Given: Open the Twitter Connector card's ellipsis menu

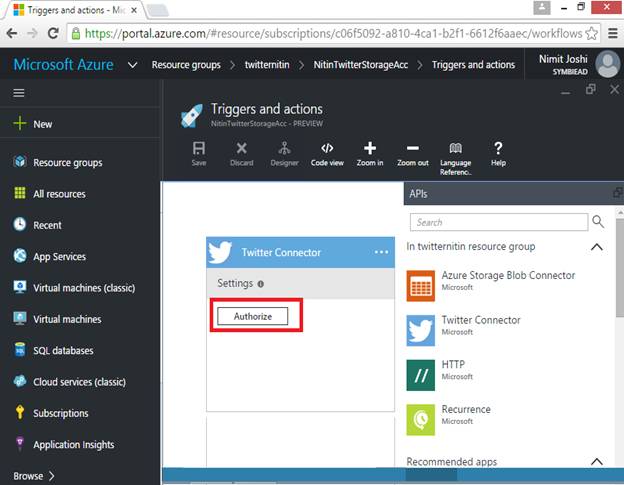Looking at the screenshot, I should (x=381, y=252).
